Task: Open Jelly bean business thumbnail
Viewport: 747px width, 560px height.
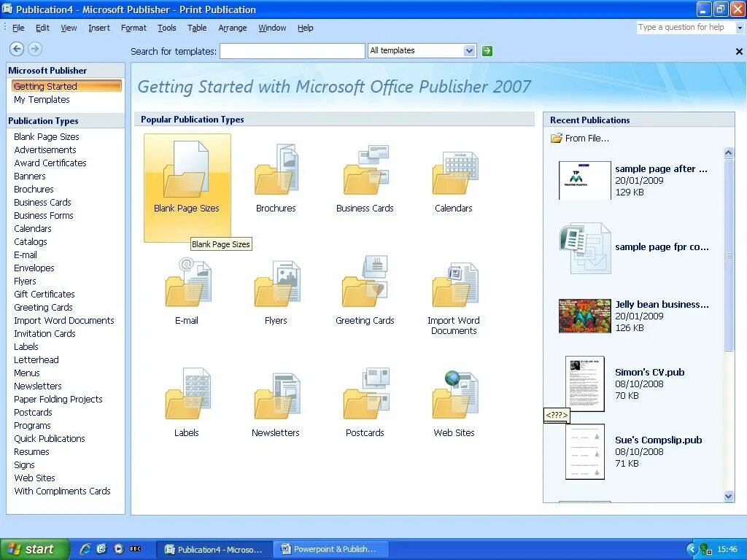Action: tap(584, 316)
